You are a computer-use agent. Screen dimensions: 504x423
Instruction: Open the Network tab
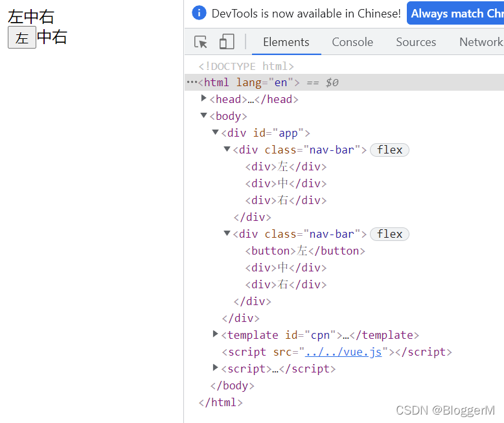(x=481, y=42)
